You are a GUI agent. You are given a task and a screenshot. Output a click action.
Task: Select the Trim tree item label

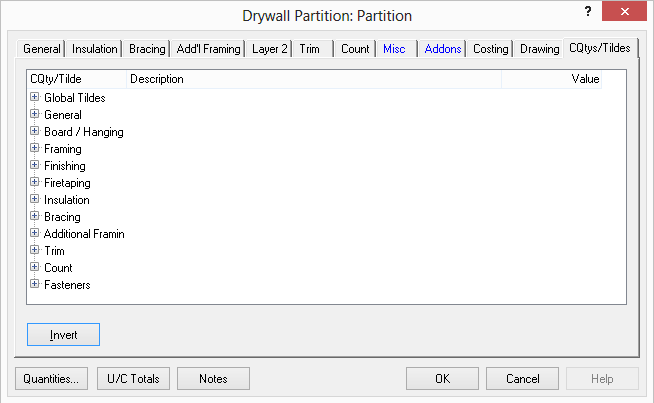(55, 251)
